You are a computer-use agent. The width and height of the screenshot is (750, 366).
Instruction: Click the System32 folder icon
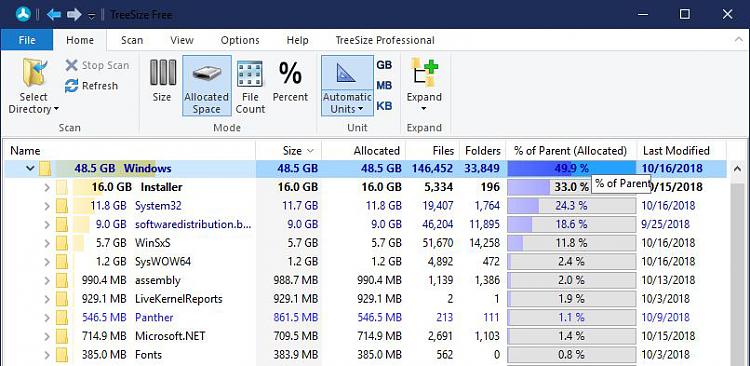pos(62,206)
